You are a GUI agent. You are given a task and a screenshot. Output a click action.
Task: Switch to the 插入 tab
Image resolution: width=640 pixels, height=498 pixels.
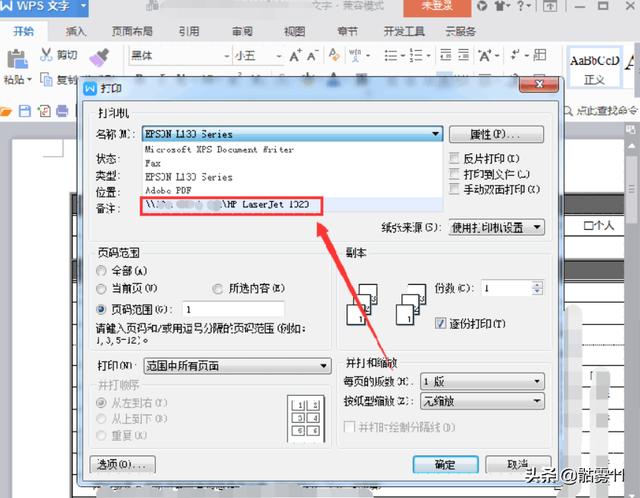76,31
